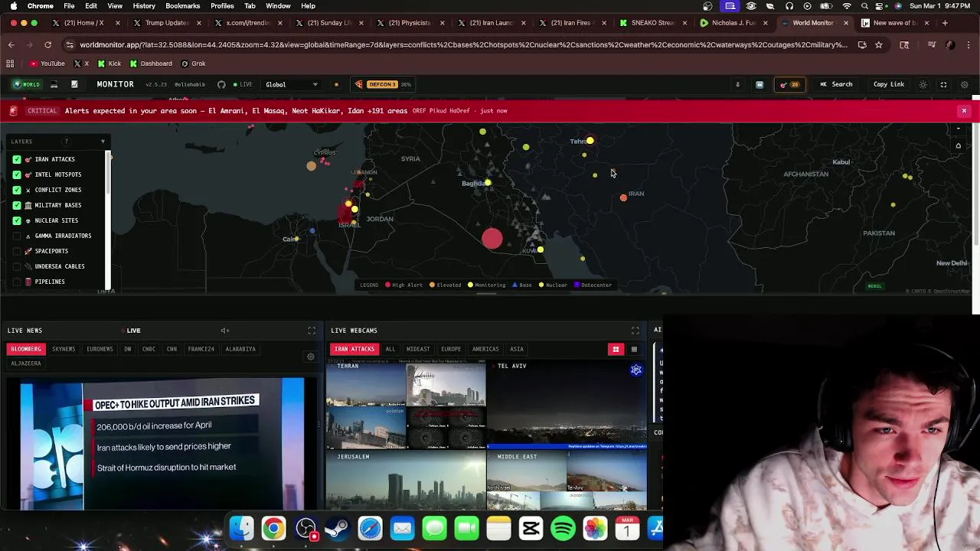This screenshot has height=551, width=980.
Task: Select the Americas webcam filter
Action: point(485,349)
